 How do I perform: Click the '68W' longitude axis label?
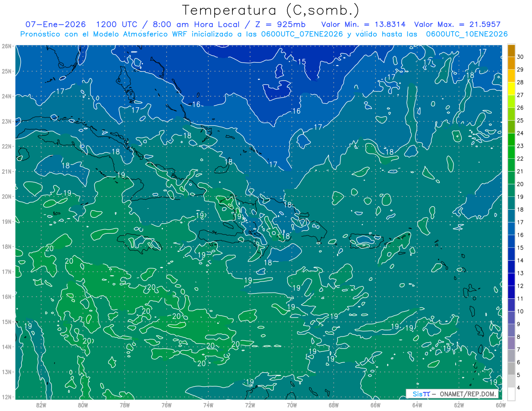pos(333,405)
